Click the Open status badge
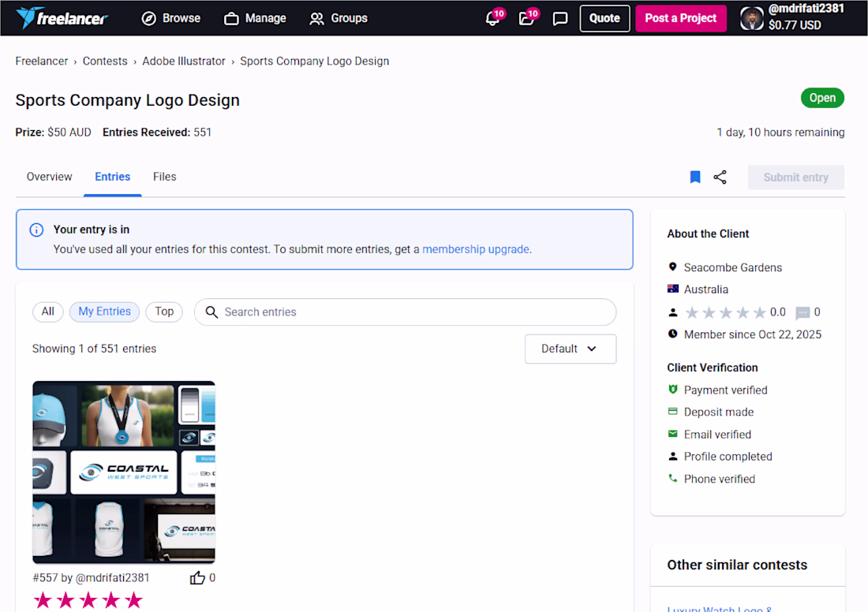The height and width of the screenshot is (612, 868). pos(822,98)
